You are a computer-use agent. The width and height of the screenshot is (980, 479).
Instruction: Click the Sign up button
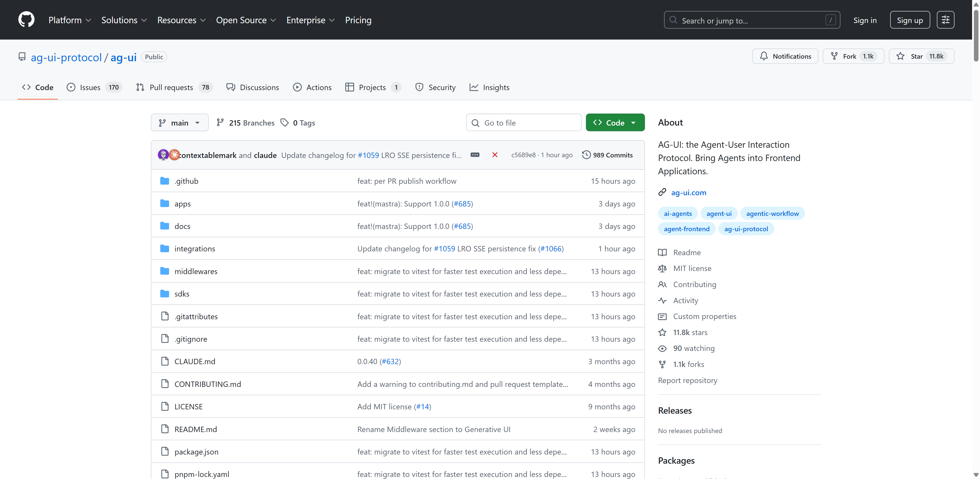[909, 20]
